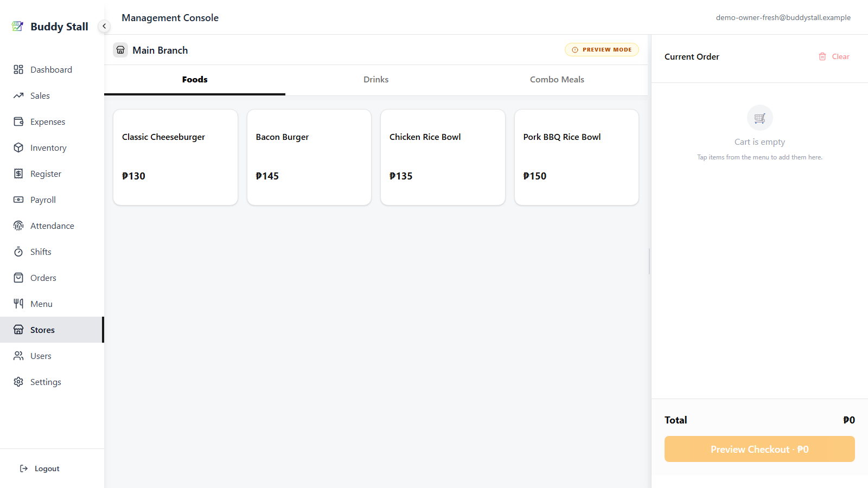This screenshot has width=868, height=488.
Task: Open the Menu management page
Action: (x=51, y=304)
